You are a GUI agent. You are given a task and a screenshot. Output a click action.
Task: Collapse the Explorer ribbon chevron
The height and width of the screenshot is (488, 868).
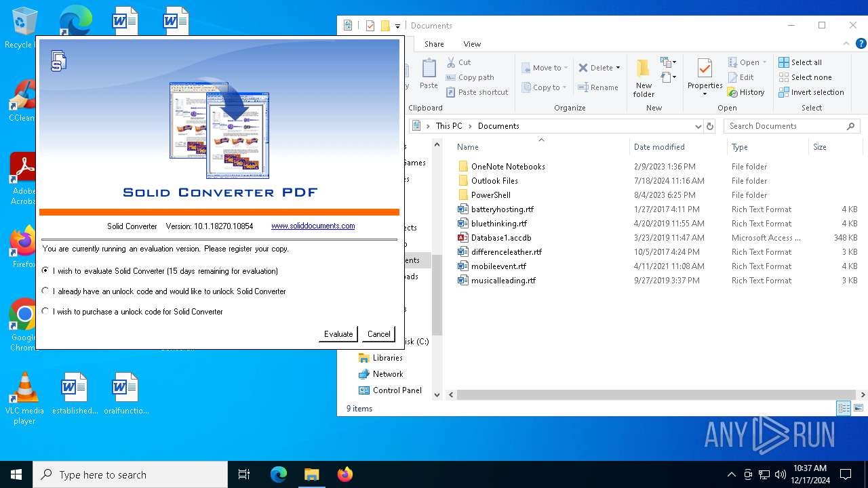(846, 44)
